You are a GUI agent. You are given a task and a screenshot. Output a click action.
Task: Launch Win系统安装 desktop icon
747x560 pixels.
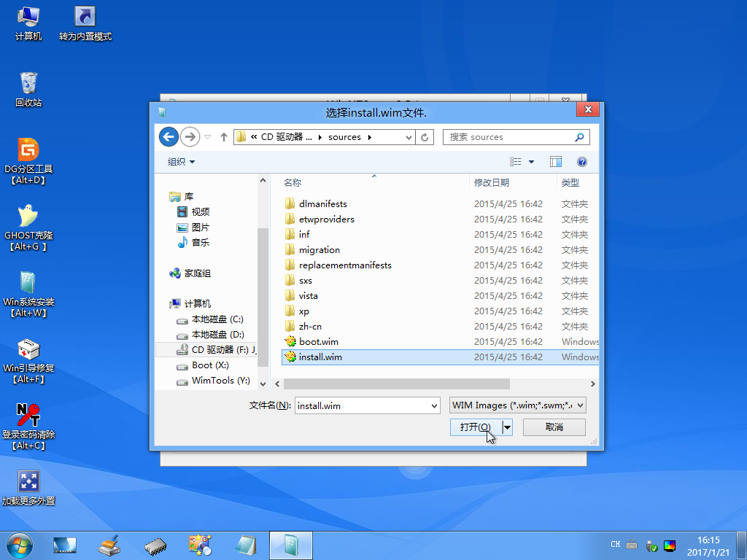[x=28, y=295]
